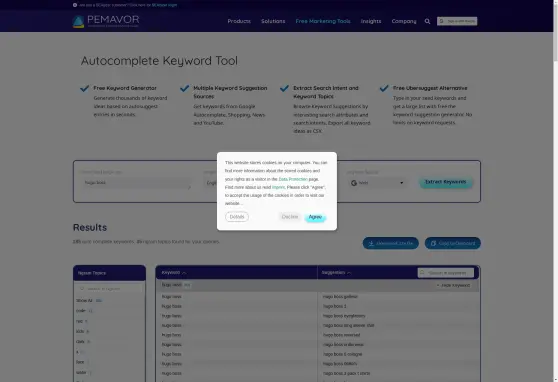Screen dimensions: 558x382
Task: Open the Products menu
Action: pyautogui.click(x=239, y=21)
